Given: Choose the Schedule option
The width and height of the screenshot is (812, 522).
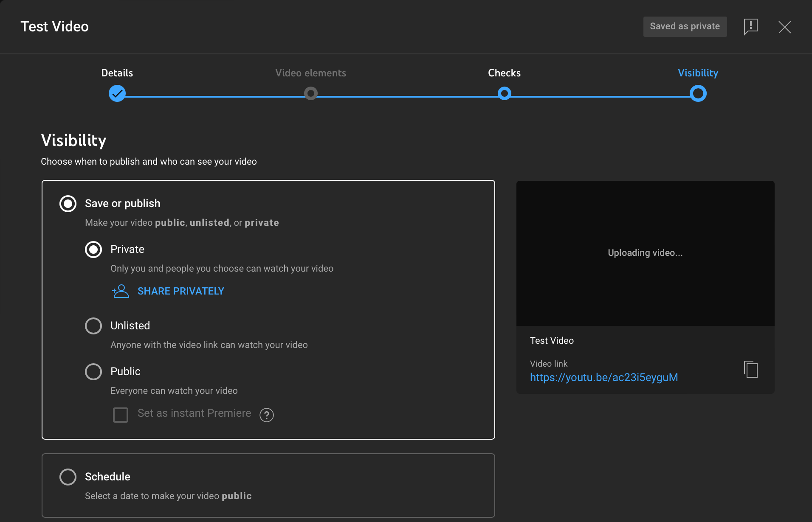Looking at the screenshot, I should tap(68, 477).
